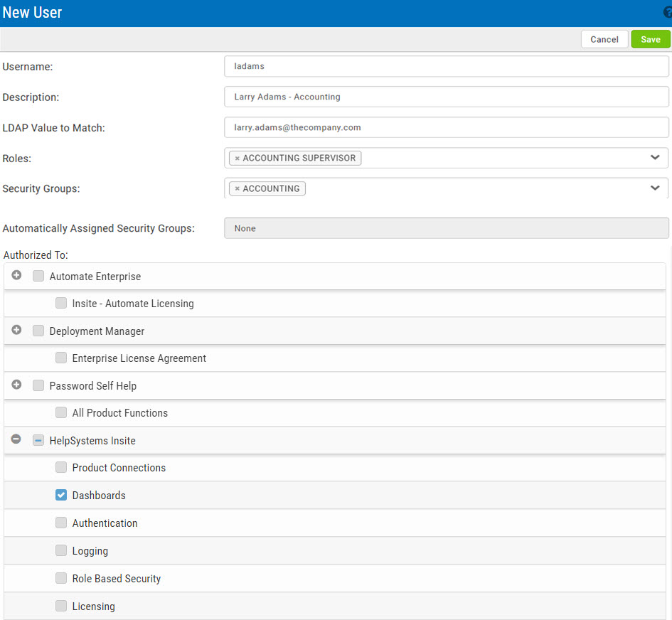Click the Product Connections label
This screenshot has width=672, height=620.
tap(119, 468)
